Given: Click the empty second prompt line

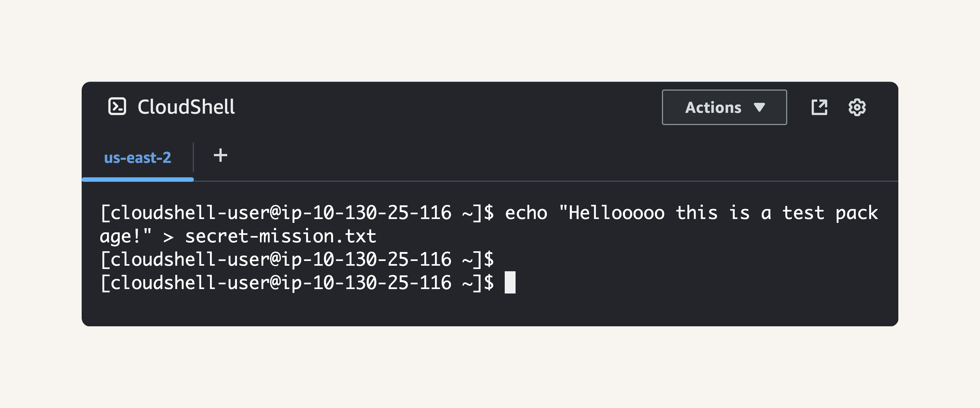Looking at the screenshot, I should coord(297,260).
